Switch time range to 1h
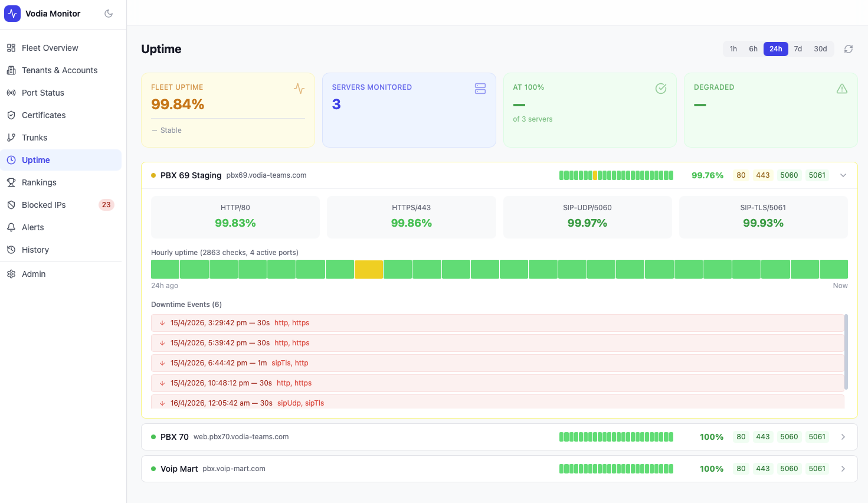This screenshot has height=503, width=868. [733, 49]
